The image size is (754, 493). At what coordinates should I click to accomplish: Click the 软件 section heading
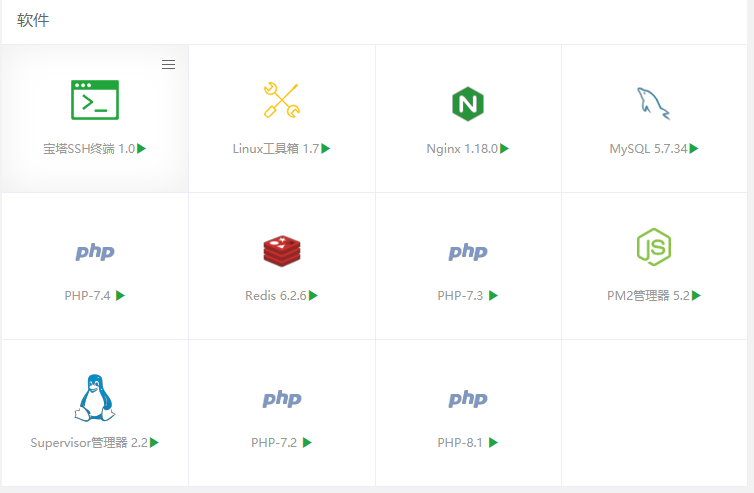pyautogui.click(x=33, y=20)
